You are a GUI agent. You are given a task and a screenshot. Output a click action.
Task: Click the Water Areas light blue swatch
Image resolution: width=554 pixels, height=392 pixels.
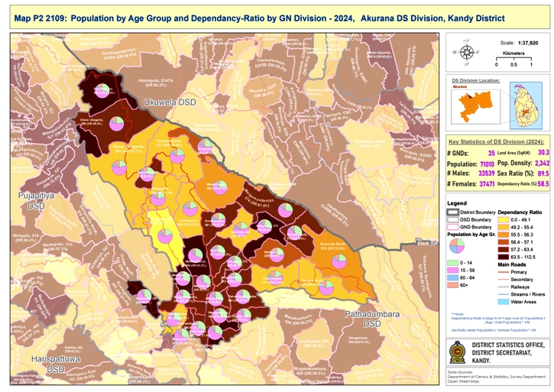pyautogui.click(x=503, y=302)
